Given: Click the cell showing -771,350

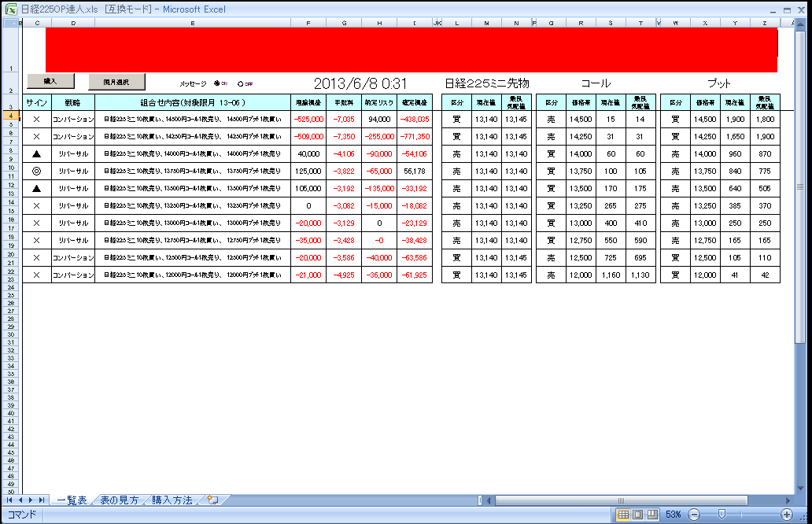Looking at the screenshot, I should [415, 137].
